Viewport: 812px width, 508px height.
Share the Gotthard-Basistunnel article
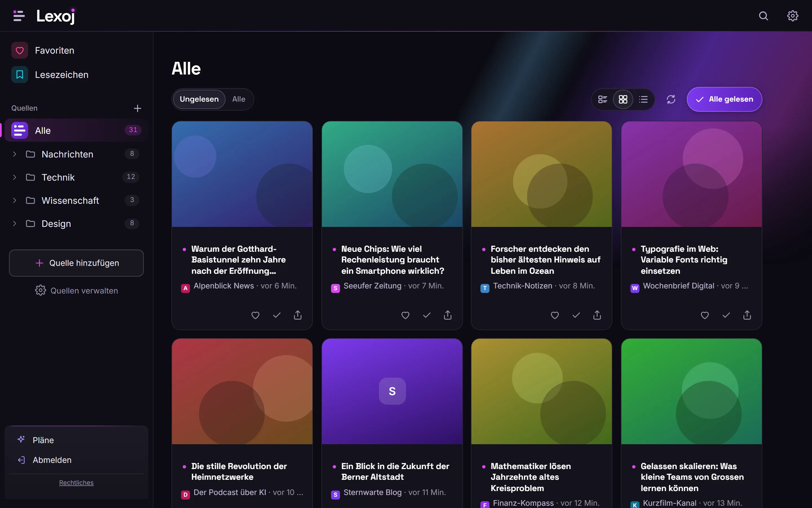point(298,315)
